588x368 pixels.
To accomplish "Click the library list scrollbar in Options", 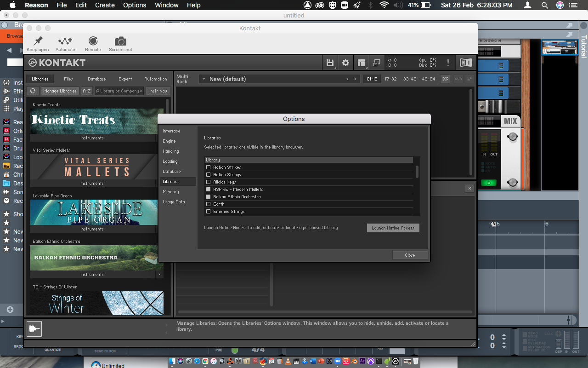I will pyautogui.click(x=417, y=172).
